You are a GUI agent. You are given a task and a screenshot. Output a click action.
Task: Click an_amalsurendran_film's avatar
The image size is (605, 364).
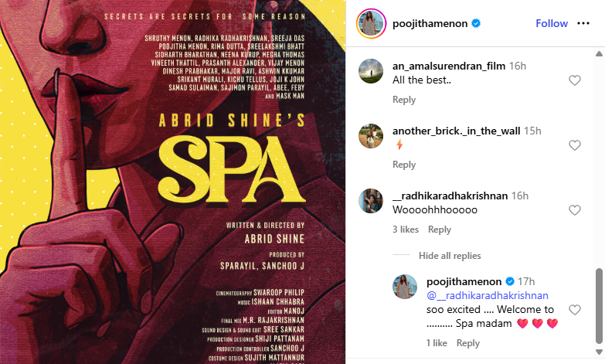click(371, 71)
